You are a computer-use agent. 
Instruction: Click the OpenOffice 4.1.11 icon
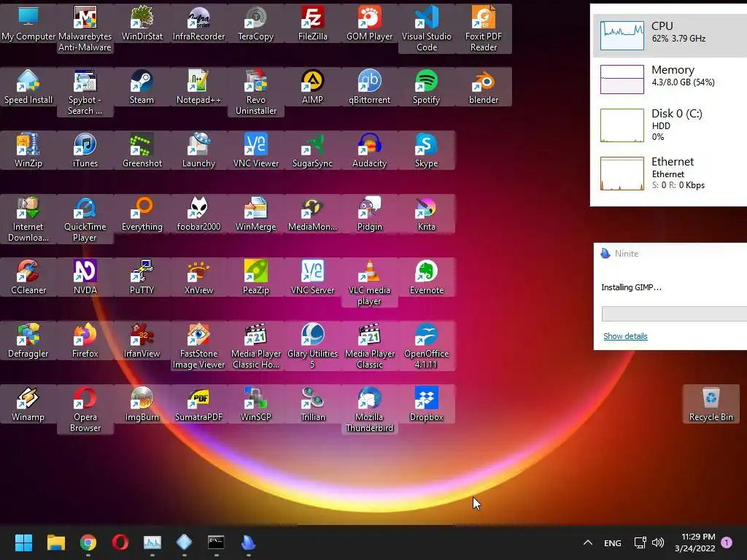[x=426, y=346]
